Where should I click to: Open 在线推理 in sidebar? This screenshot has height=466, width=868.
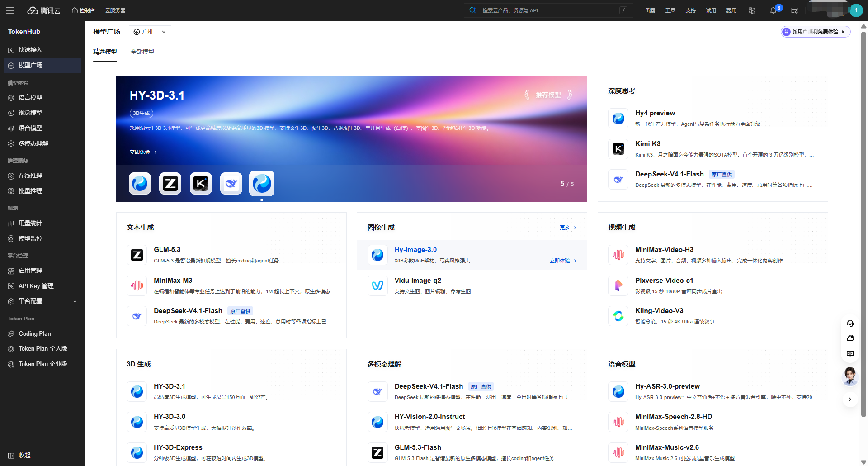42,176
